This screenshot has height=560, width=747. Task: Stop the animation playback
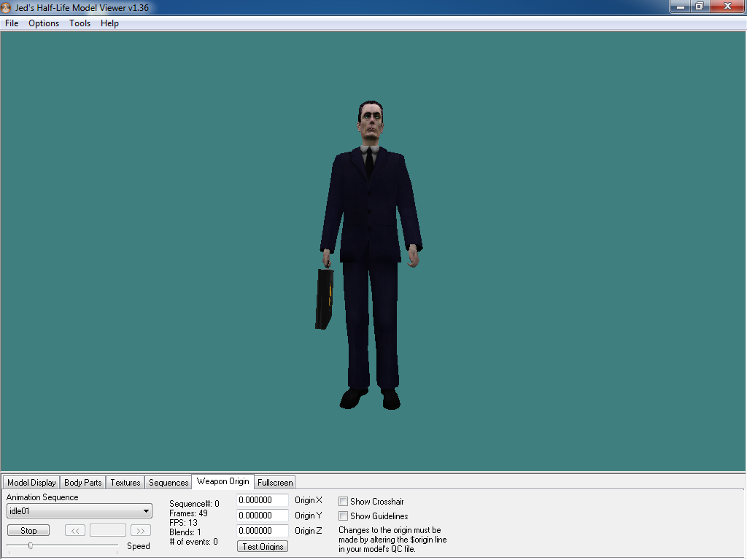[x=28, y=531]
